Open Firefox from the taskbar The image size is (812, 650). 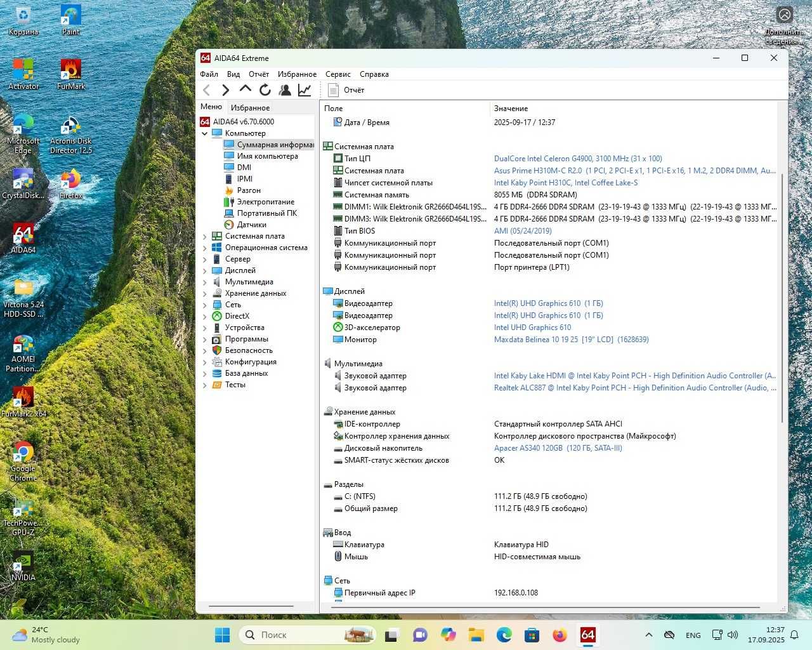pos(560,635)
